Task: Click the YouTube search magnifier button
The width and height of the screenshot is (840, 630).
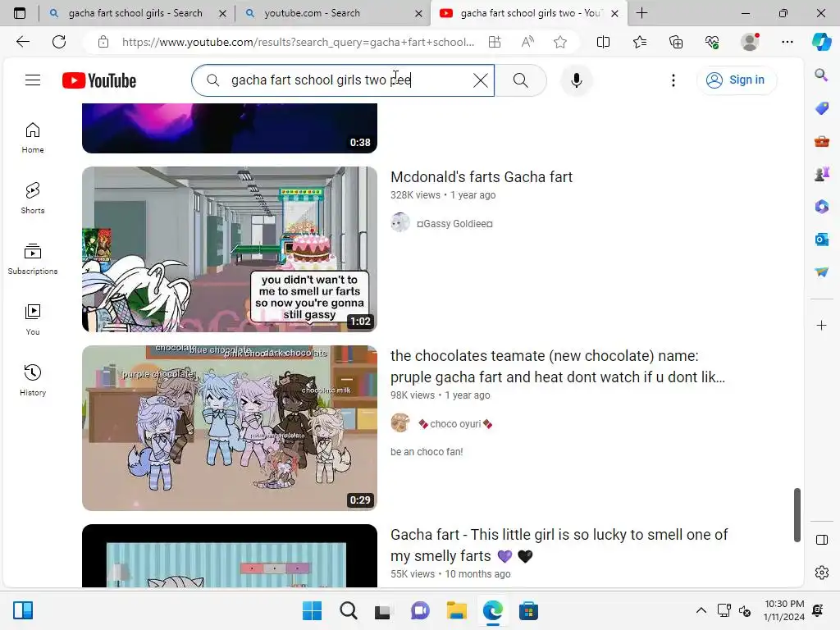Action: 520,80
